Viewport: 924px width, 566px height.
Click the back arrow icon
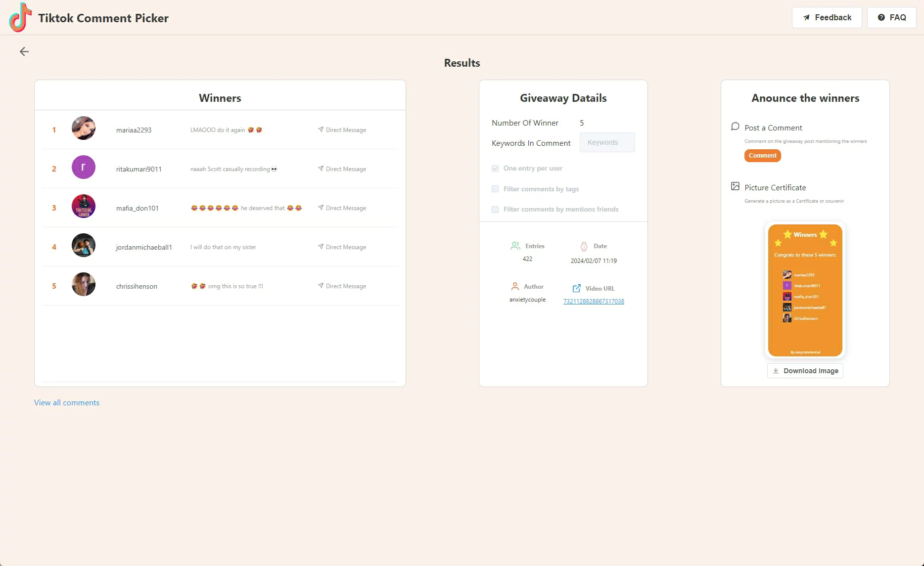pos(24,51)
